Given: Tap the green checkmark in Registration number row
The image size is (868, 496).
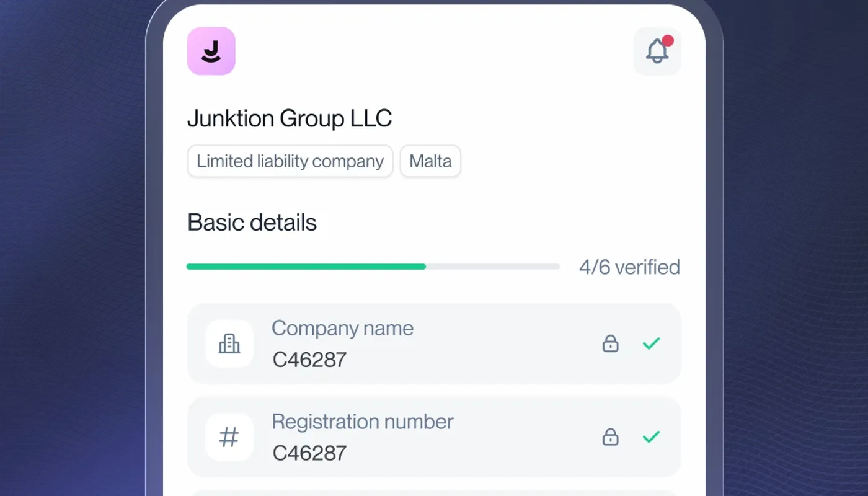Looking at the screenshot, I should point(651,437).
